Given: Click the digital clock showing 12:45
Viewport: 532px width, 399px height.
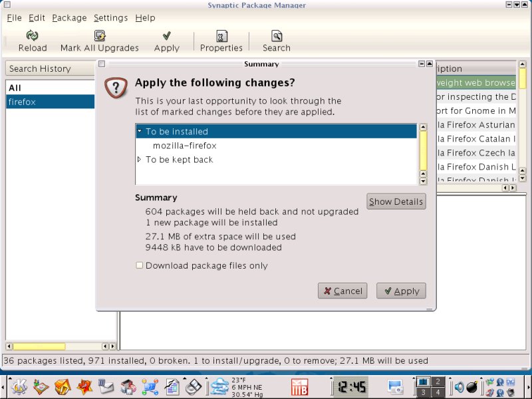Looking at the screenshot, I should 351,387.
